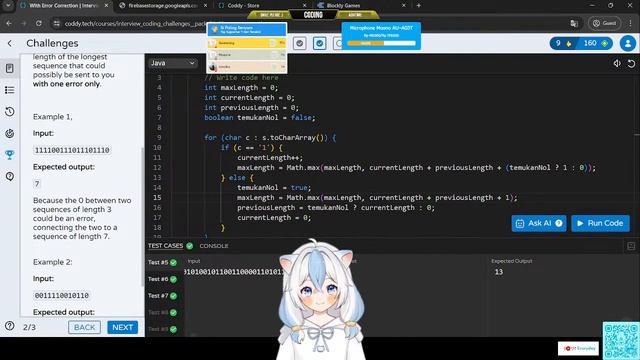The image size is (640, 360).
Task: Open the tab search dropdown arrow
Action: pyautogui.click(x=8, y=5)
